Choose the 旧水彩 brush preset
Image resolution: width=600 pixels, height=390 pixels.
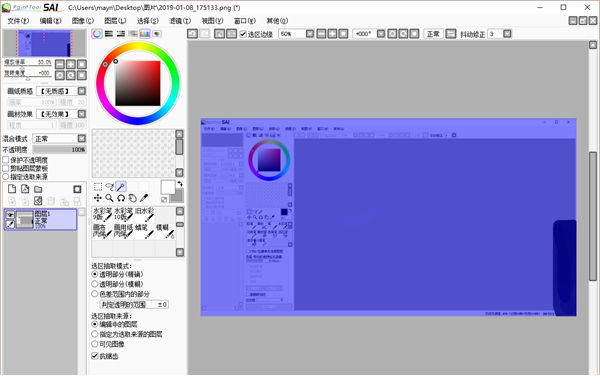point(144,214)
